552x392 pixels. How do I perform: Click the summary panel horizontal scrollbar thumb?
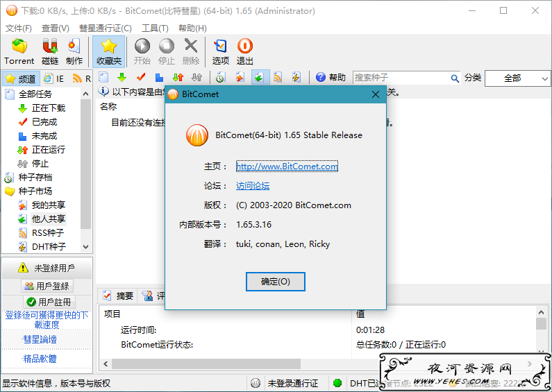[206, 364]
